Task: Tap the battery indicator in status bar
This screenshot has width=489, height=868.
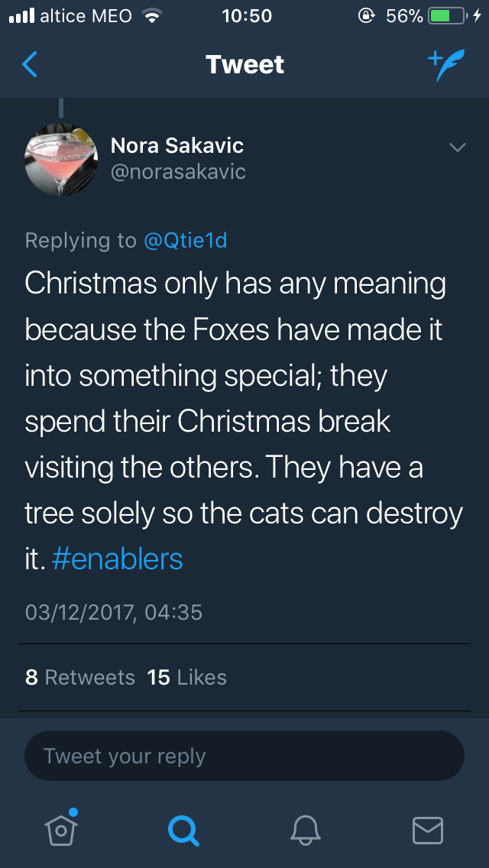Action: tap(447, 16)
